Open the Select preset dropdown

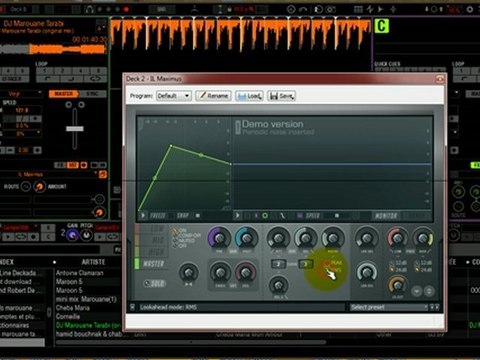[x=388, y=307]
